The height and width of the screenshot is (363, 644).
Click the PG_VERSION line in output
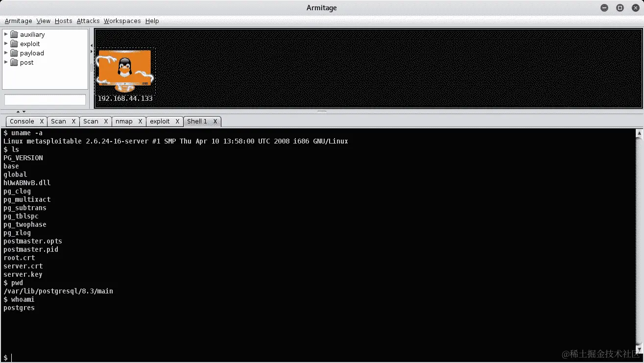point(23,158)
